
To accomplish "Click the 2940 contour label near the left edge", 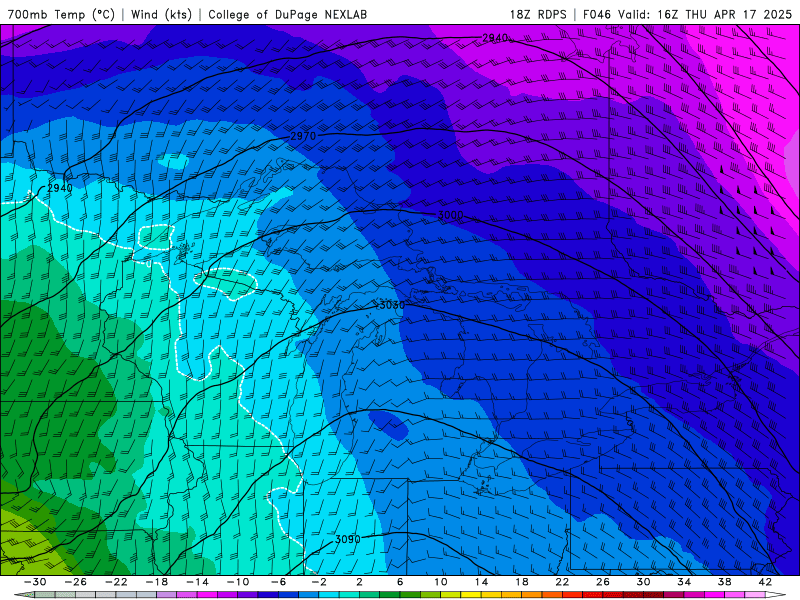I will click(x=60, y=188).
